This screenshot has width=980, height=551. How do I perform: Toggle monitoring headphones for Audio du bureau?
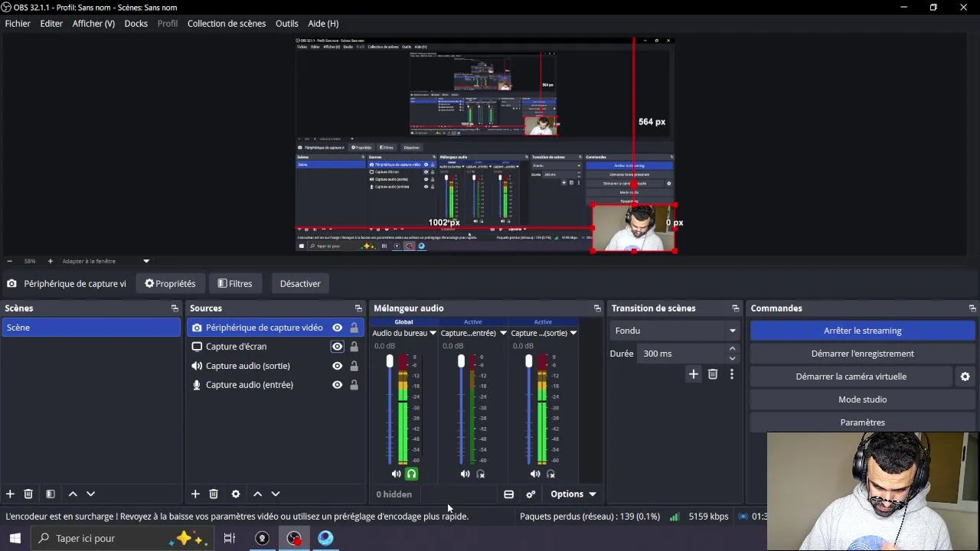411,474
